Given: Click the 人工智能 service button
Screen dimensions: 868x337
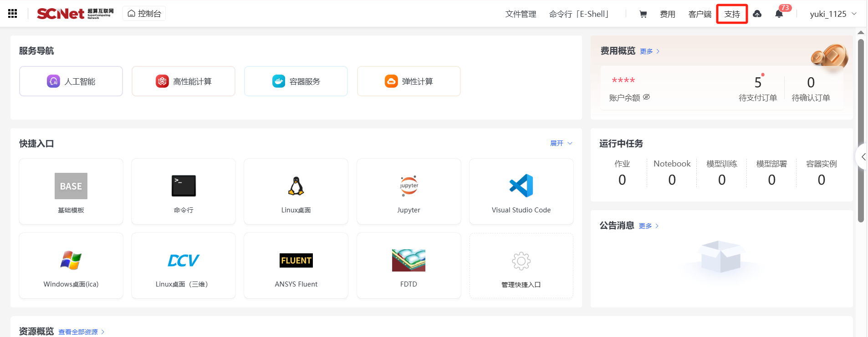Looking at the screenshot, I should (71, 81).
